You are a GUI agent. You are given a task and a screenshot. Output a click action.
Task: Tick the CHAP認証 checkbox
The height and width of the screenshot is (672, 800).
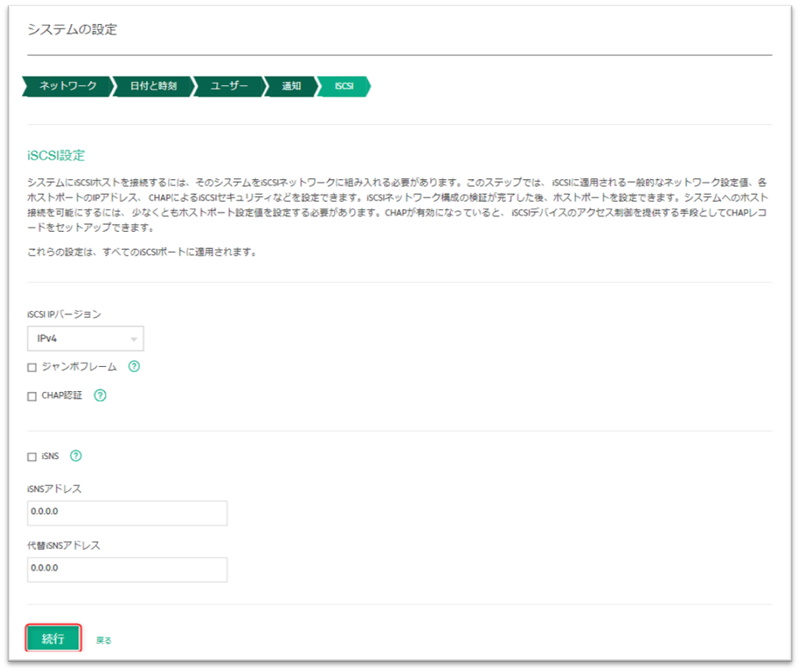pyautogui.click(x=33, y=396)
